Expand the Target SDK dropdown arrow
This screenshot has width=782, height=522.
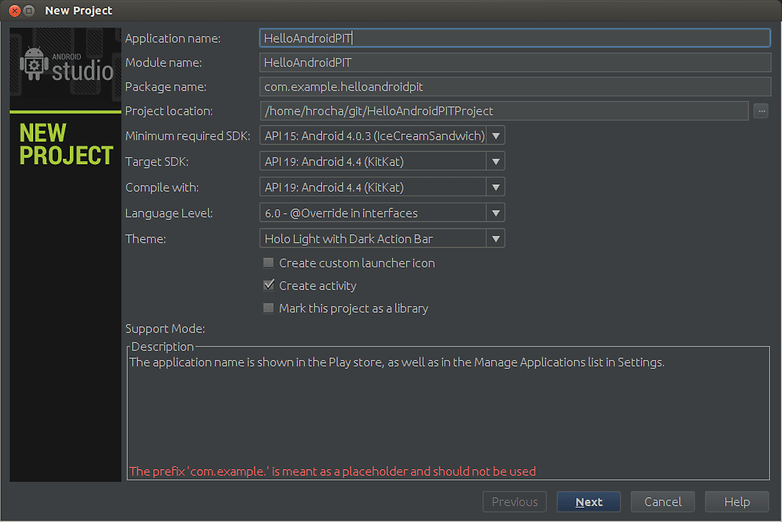click(x=496, y=162)
